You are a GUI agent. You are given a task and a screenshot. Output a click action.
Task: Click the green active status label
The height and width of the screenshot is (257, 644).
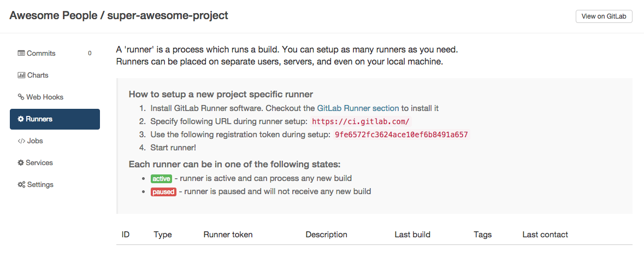coord(161,179)
